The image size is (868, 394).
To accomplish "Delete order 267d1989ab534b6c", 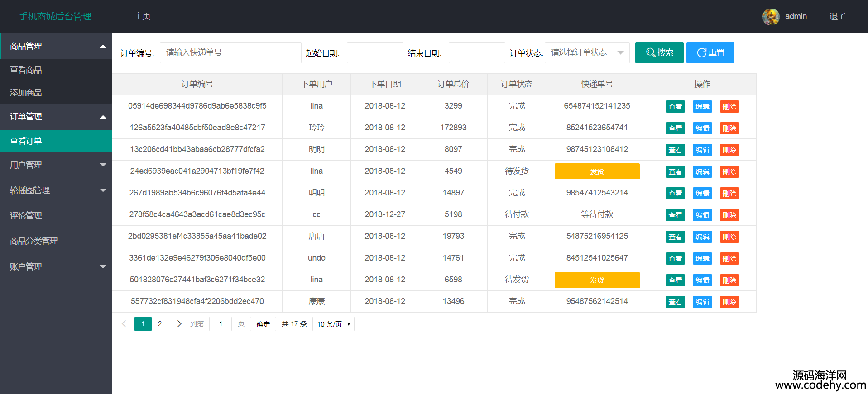I will [x=729, y=193].
